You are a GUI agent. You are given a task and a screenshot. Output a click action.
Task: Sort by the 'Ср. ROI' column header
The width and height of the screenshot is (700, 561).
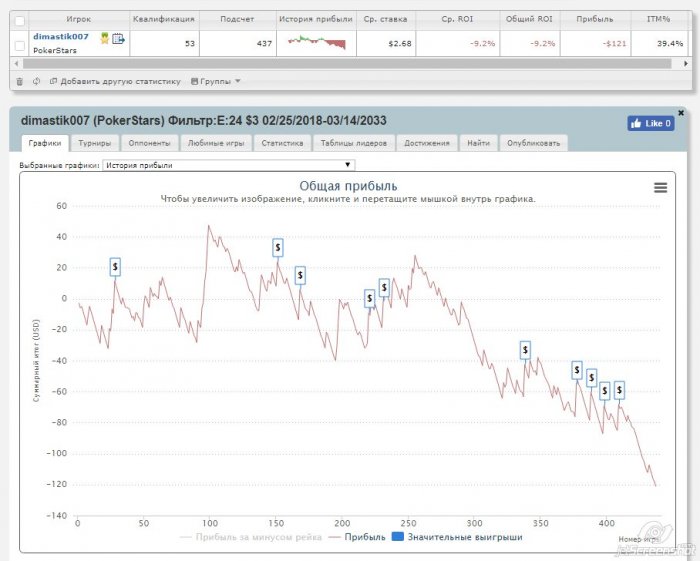[457, 19]
